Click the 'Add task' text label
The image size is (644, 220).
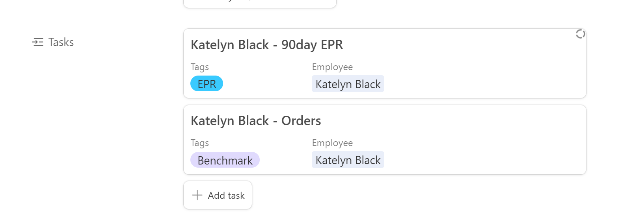226,196
